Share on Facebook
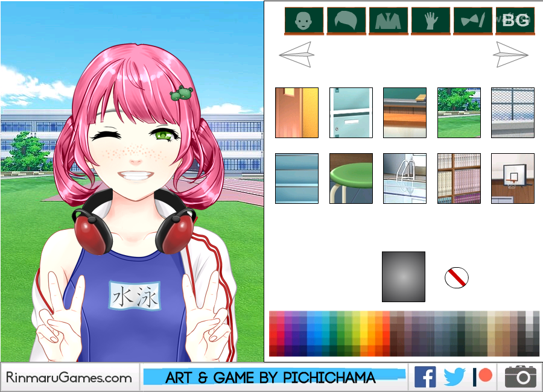543x392 pixels. coord(425,378)
